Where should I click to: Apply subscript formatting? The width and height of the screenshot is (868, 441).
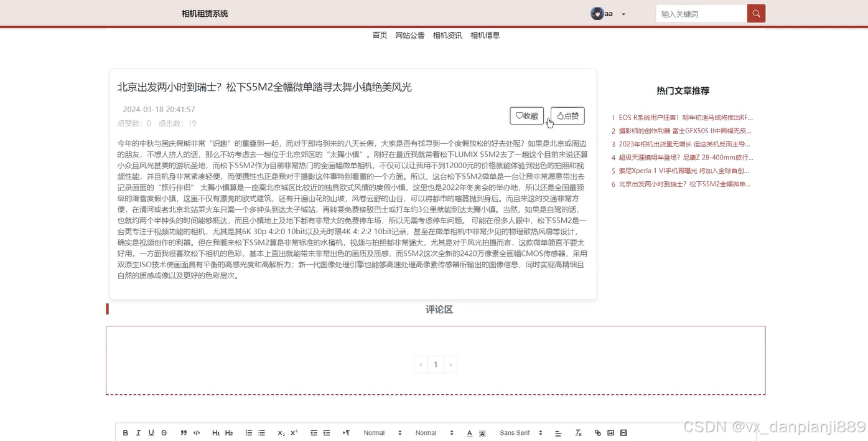pos(281,433)
